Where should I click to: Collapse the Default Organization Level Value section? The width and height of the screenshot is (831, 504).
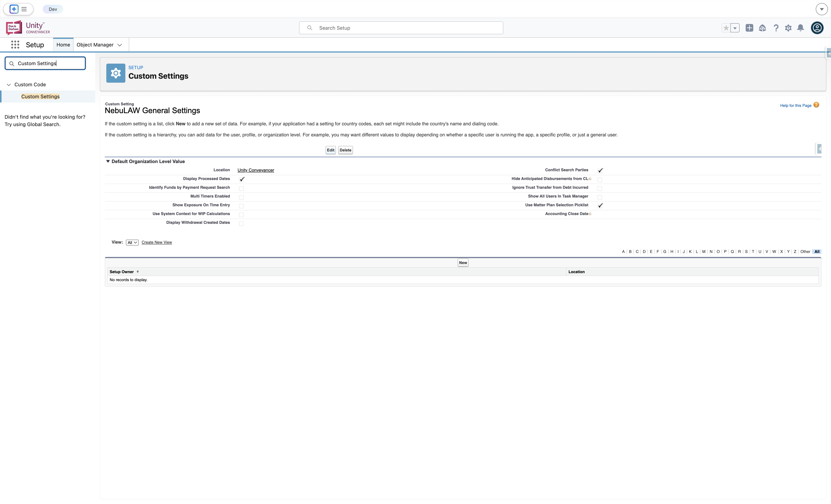coord(108,162)
